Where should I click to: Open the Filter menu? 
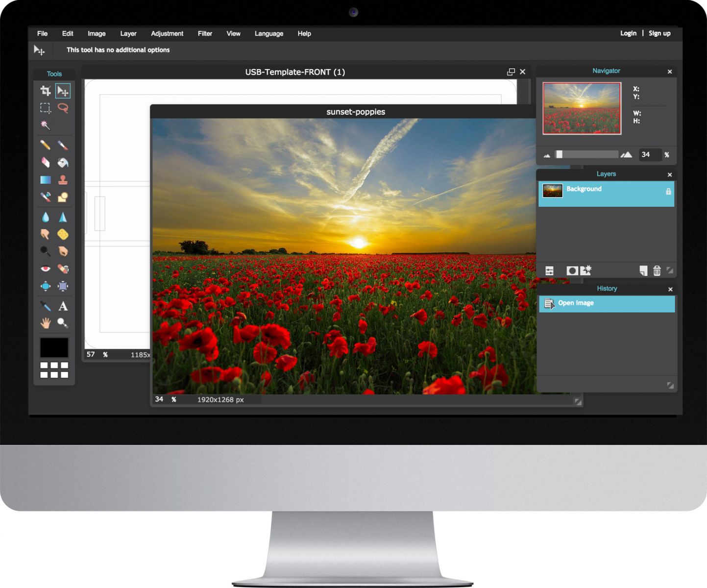click(x=205, y=33)
